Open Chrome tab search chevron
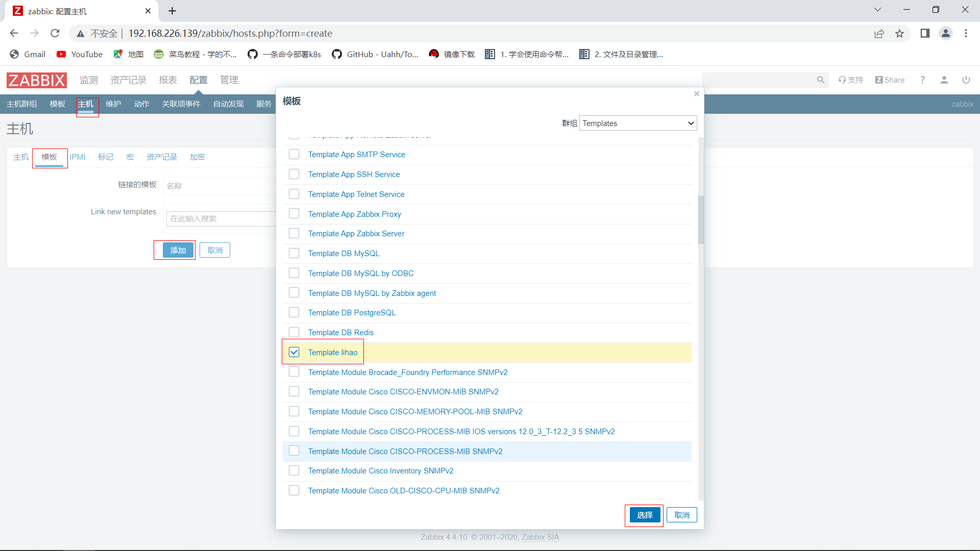980x551 pixels. (877, 10)
